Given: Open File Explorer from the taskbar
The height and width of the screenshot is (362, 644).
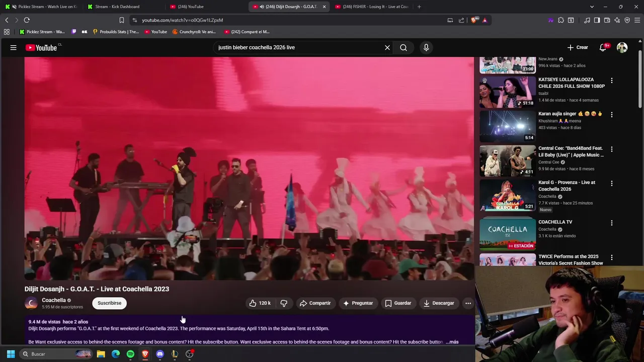Looking at the screenshot, I should [101, 354].
